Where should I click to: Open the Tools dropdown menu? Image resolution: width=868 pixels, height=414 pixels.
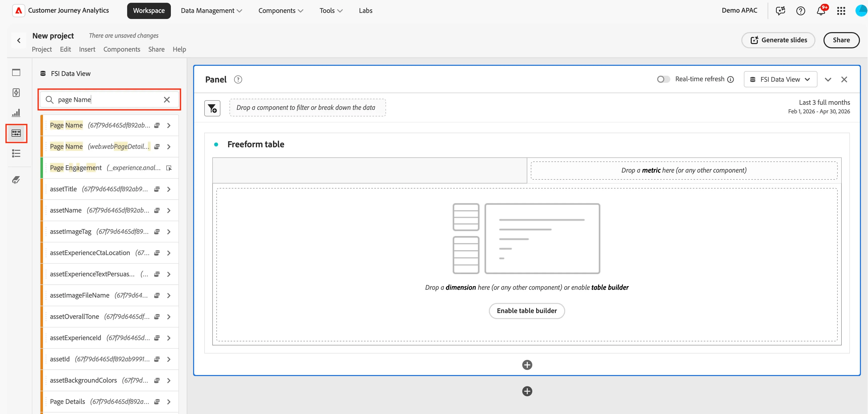click(331, 11)
